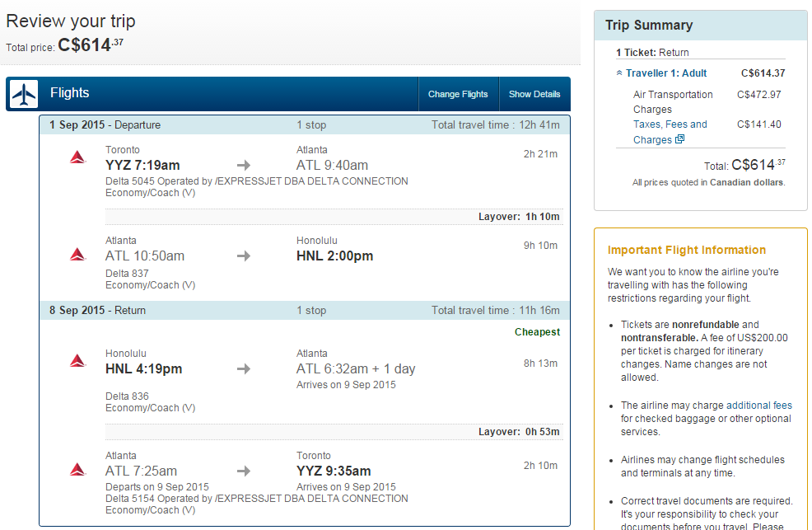Click Delta logo beside HNL 4:19pm flight
812x530 pixels.
[77, 360]
